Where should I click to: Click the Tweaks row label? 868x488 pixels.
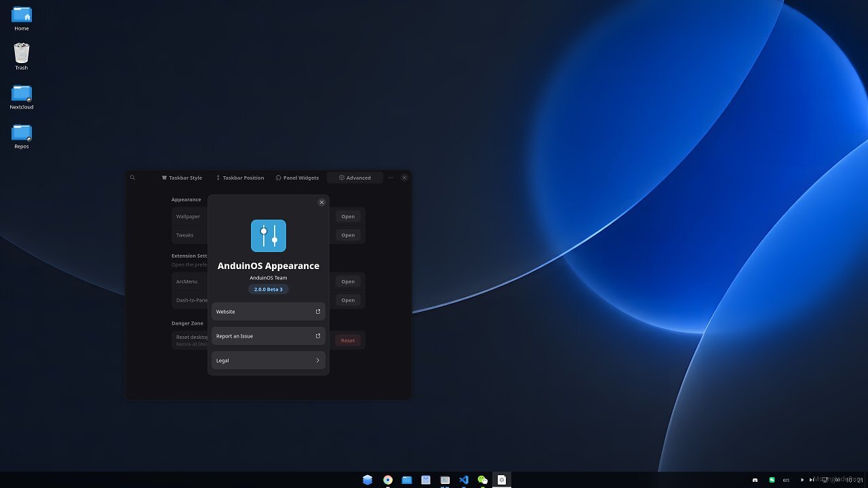184,235
